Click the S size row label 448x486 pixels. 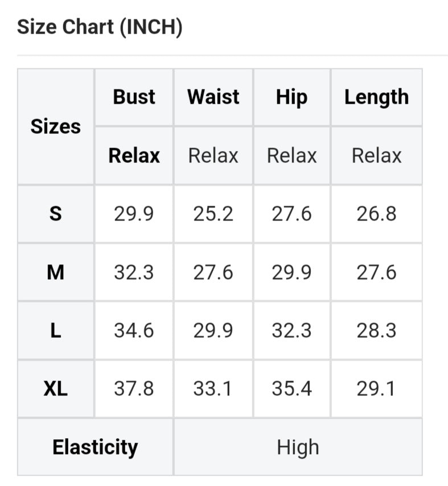55,214
